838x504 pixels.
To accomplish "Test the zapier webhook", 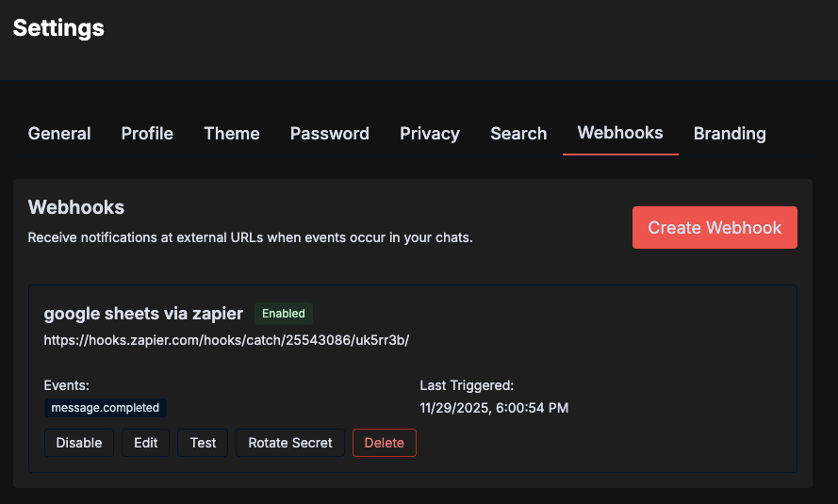I will coord(203,443).
